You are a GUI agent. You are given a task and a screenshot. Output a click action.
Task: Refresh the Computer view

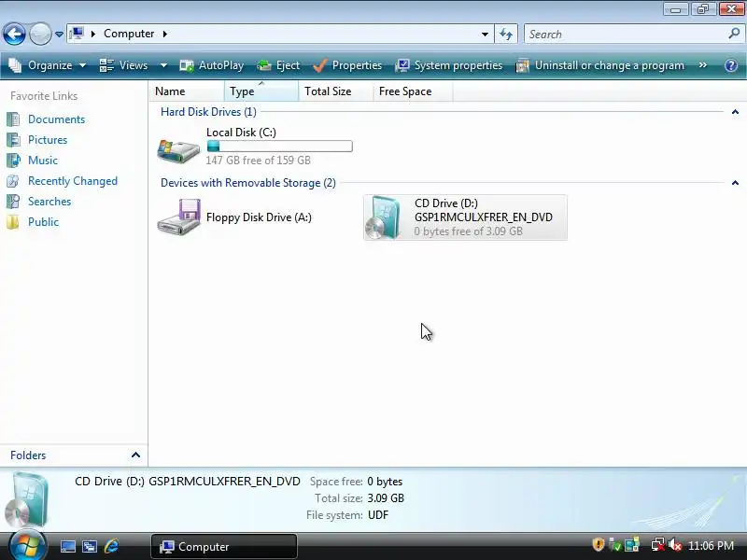tap(506, 34)
